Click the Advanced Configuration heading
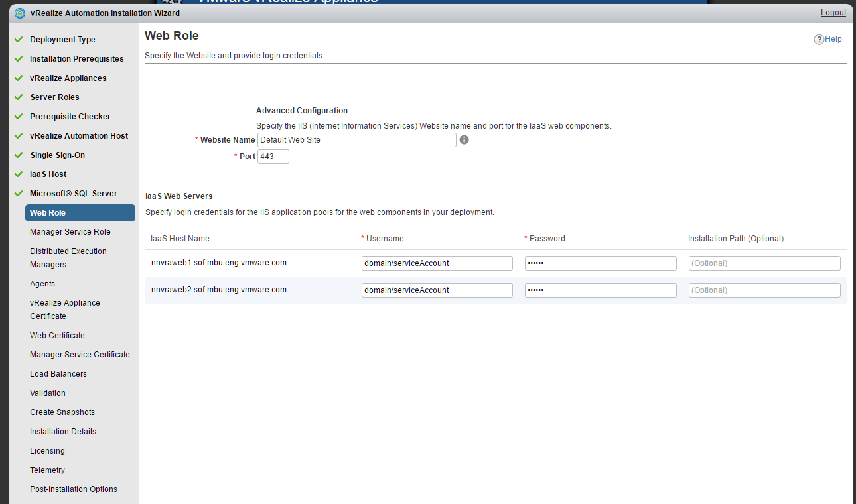This screenshot has height=504, width=856. tap(302, 111)
